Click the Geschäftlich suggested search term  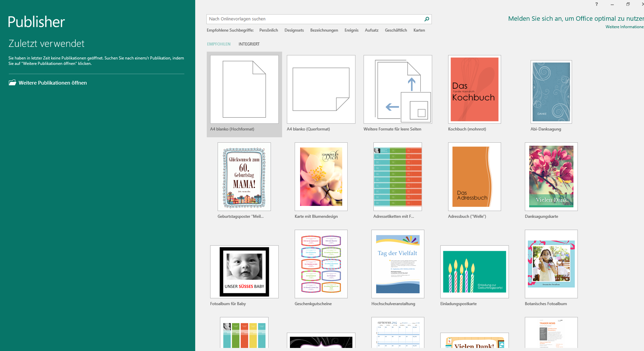pos(396,30)
